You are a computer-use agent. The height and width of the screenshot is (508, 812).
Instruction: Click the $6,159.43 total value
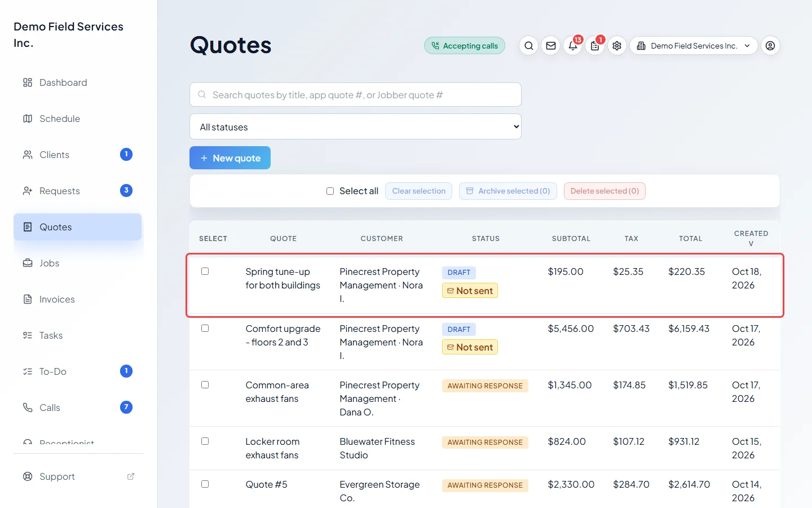click(689, 329)
